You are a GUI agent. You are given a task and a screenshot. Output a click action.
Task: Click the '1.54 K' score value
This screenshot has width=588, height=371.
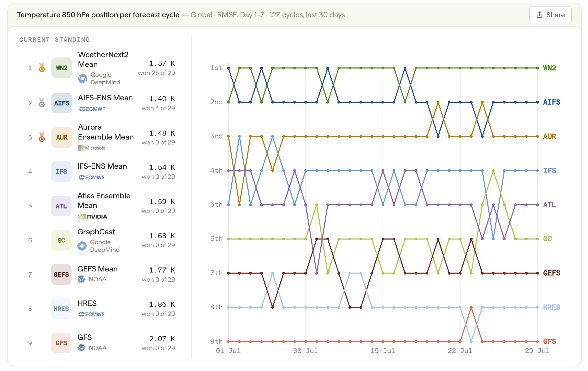point(162,167)
